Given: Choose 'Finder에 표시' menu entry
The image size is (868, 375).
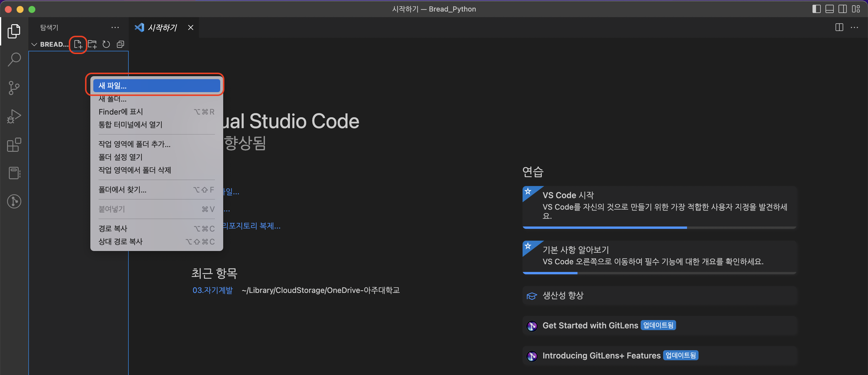Looking at the screenshot, I should coord(121,112).
